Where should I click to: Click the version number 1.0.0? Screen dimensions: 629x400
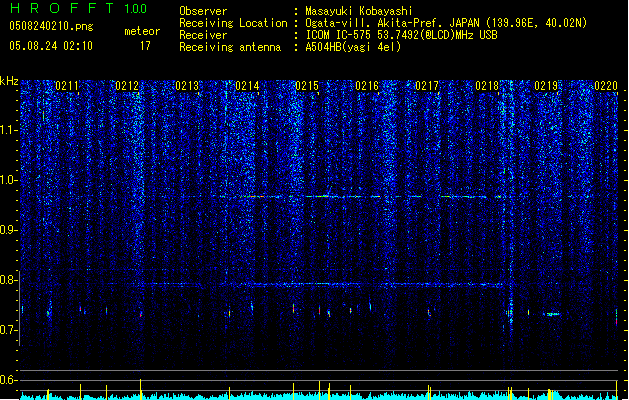pyautogui.click(x=135, y=8)
